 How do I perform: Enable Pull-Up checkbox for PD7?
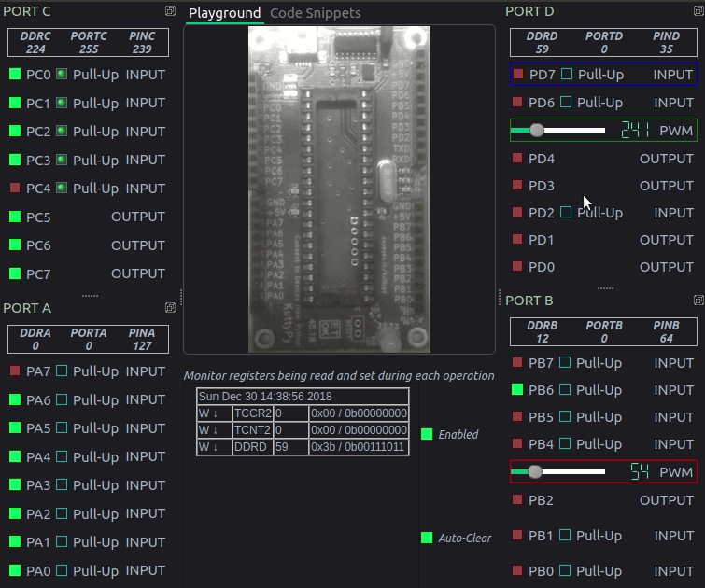(x=566, y=74)
